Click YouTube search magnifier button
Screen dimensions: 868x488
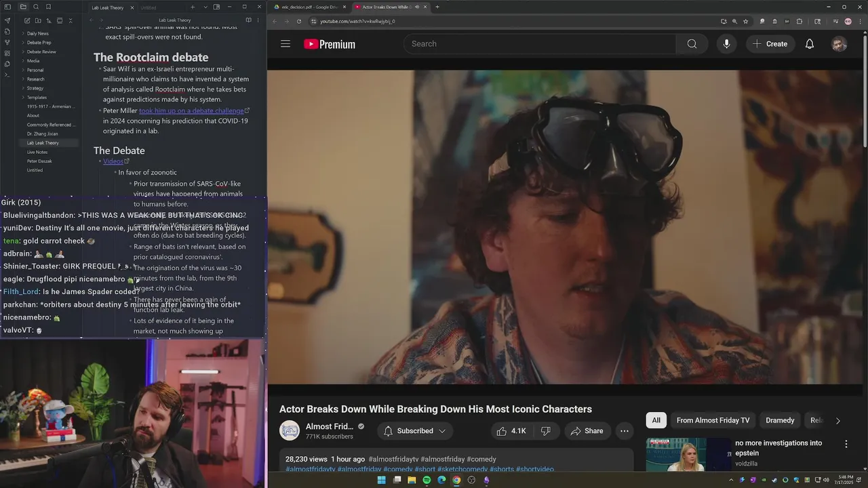click(692, 44)
